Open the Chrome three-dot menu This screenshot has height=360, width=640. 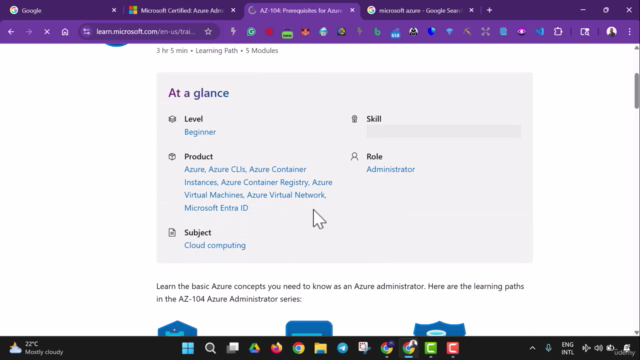629,31
